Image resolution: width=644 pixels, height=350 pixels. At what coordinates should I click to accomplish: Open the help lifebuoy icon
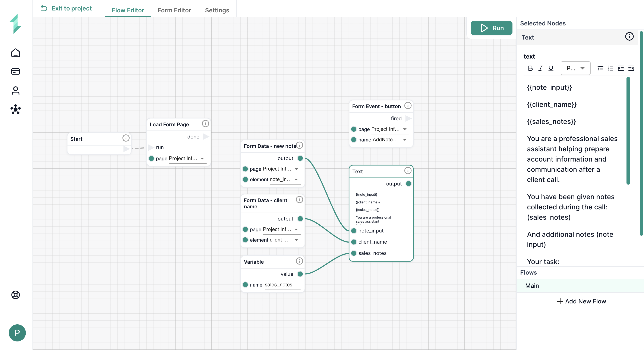pyautogui.click(x=16, y=295)
